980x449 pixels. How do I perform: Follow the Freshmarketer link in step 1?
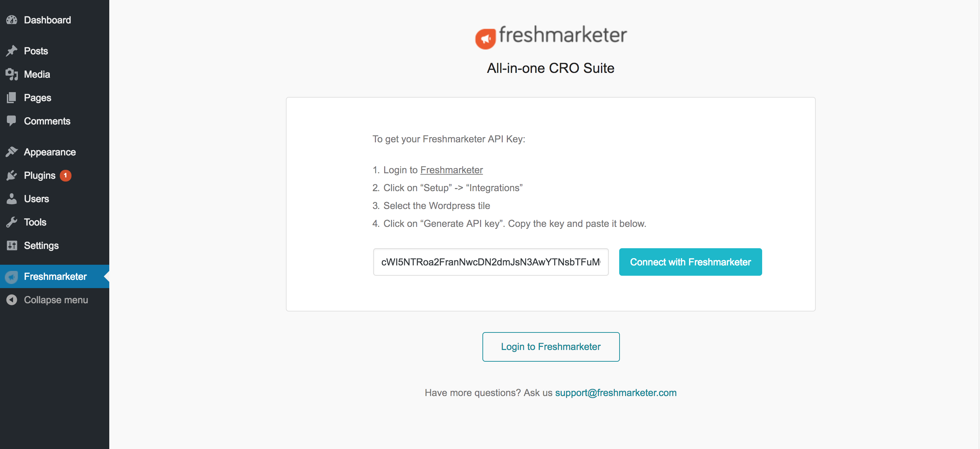click(x=451, y=170)
